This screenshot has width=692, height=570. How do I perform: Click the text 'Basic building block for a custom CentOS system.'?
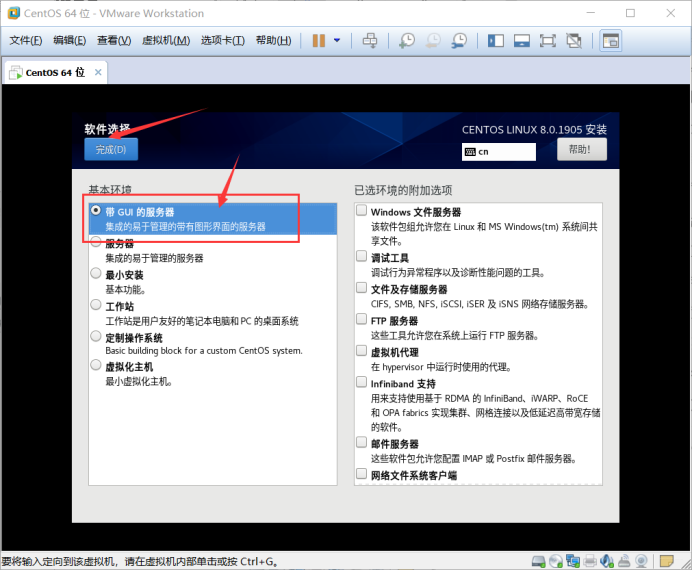(204, 351)
